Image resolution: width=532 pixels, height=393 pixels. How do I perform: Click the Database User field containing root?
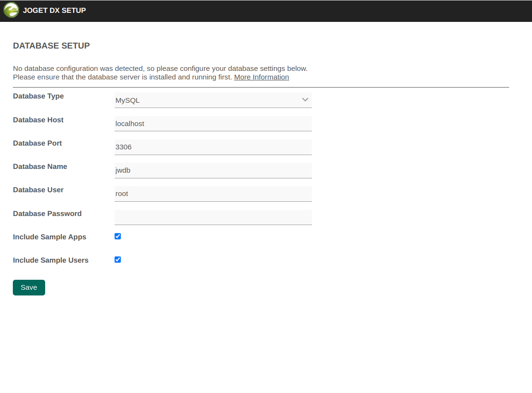point(213,194)
